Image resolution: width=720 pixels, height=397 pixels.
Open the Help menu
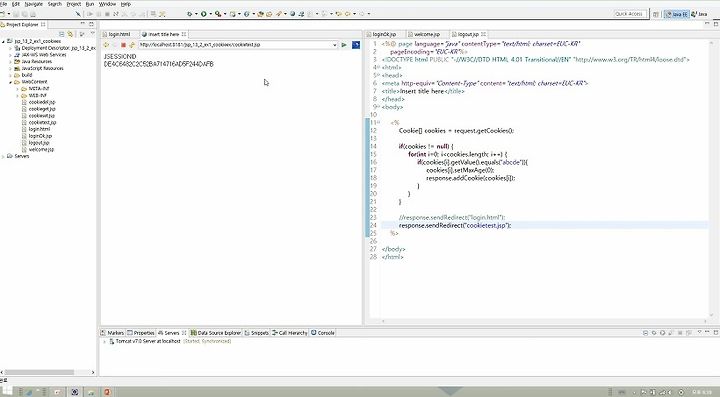click(126, 4)
